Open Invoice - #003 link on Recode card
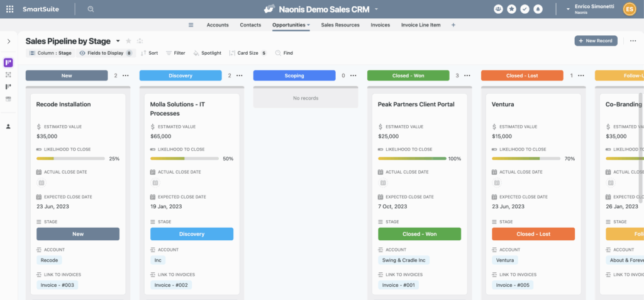The height and width of the screenshot is (300, 644). point(57,285)
